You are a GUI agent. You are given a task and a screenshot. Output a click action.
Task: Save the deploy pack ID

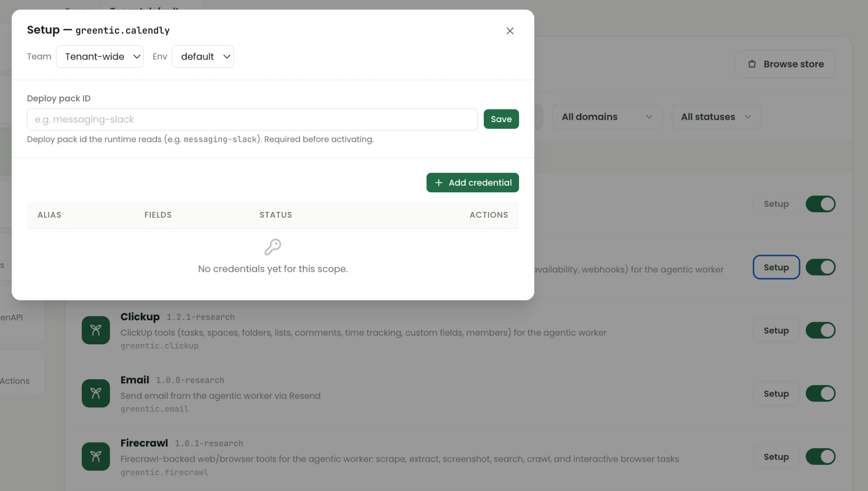click(x=501, y=119)
